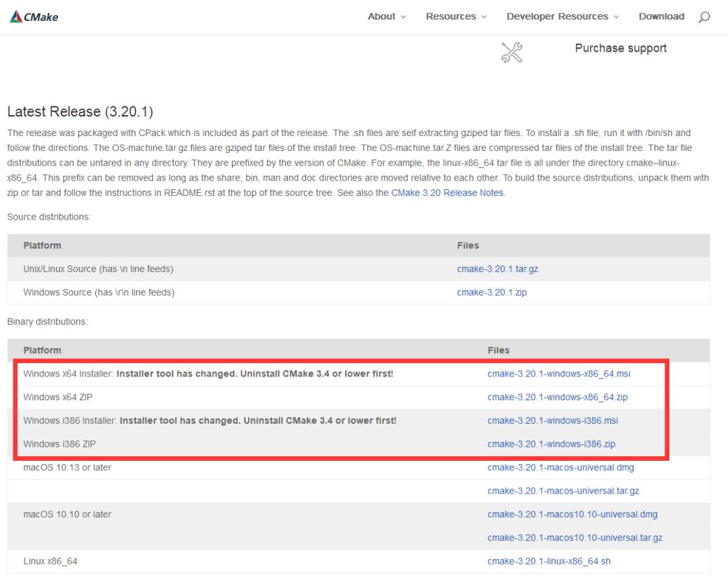Screen dimensions: 728x576
Task: Open the CMake 3.20 Release Notes link
Action: [x=447, y=193]
